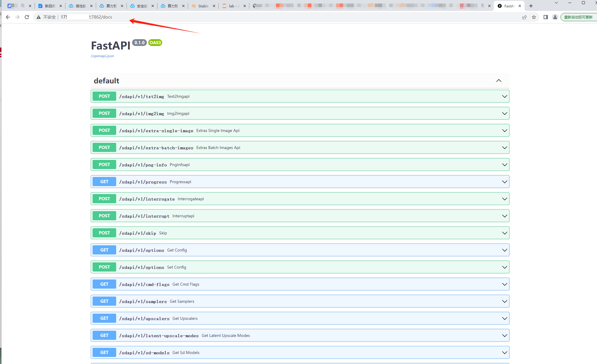597x364 pixels.
Task: Click the POST badge for img2img
Action: point(104,113)
